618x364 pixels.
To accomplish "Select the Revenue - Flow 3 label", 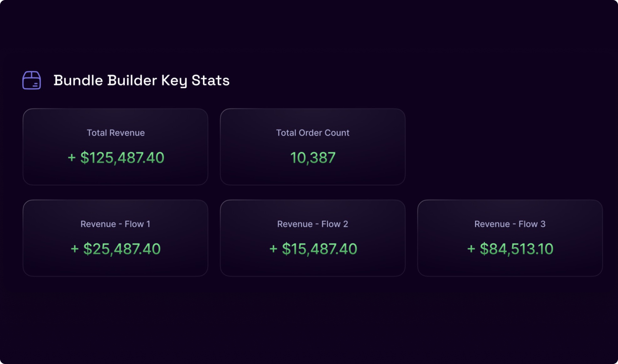I will pos(510,224).
